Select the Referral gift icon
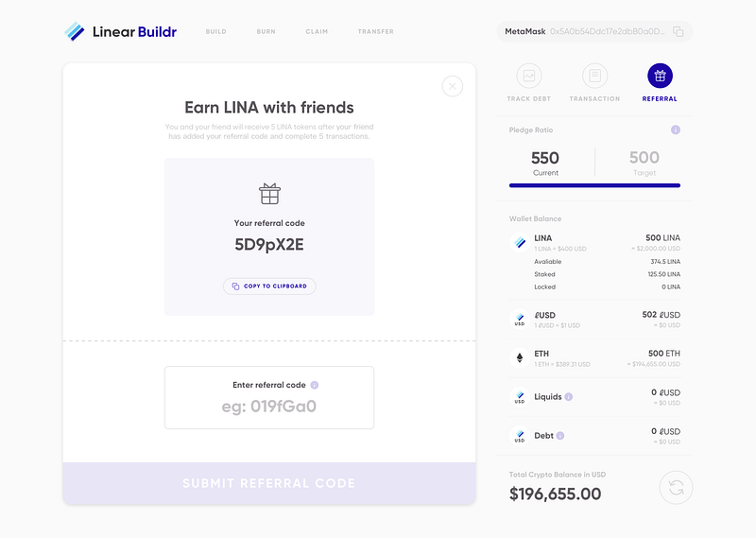Image resolution: width=756 pixels, height=538 pixels. (x=660, y=76)
